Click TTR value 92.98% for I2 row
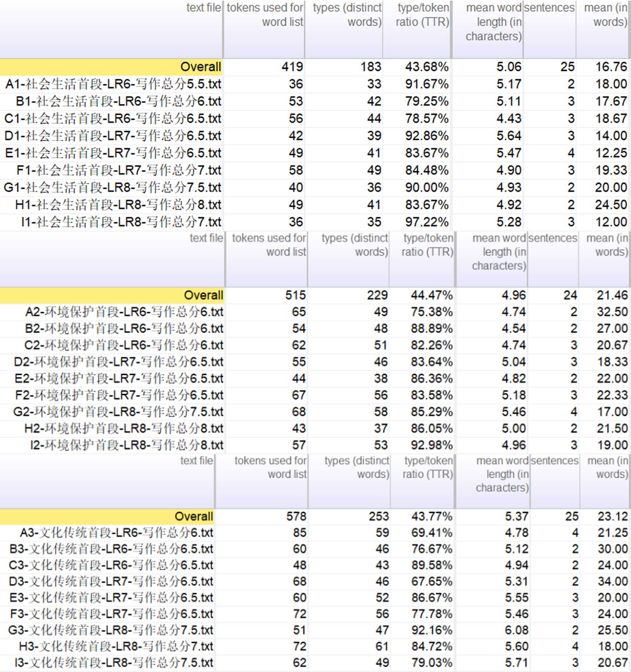Screen dimensions: 631x672 [431, 445]
